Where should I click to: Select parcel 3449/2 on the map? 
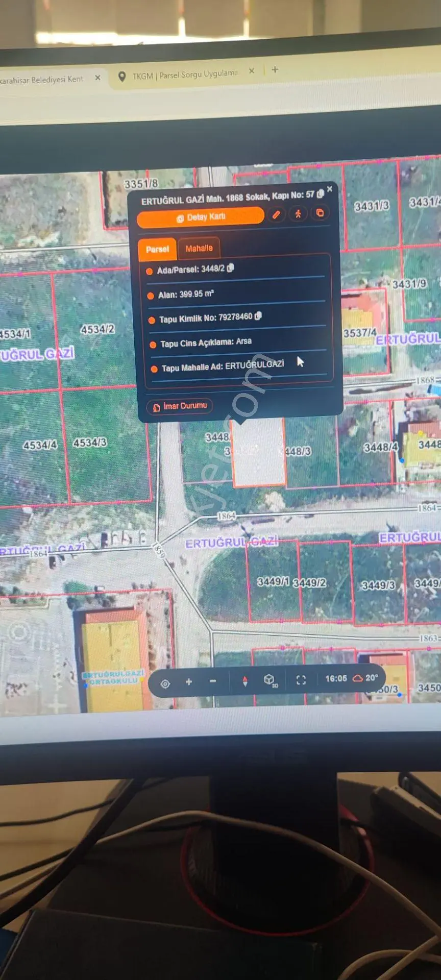pos(310,582)
